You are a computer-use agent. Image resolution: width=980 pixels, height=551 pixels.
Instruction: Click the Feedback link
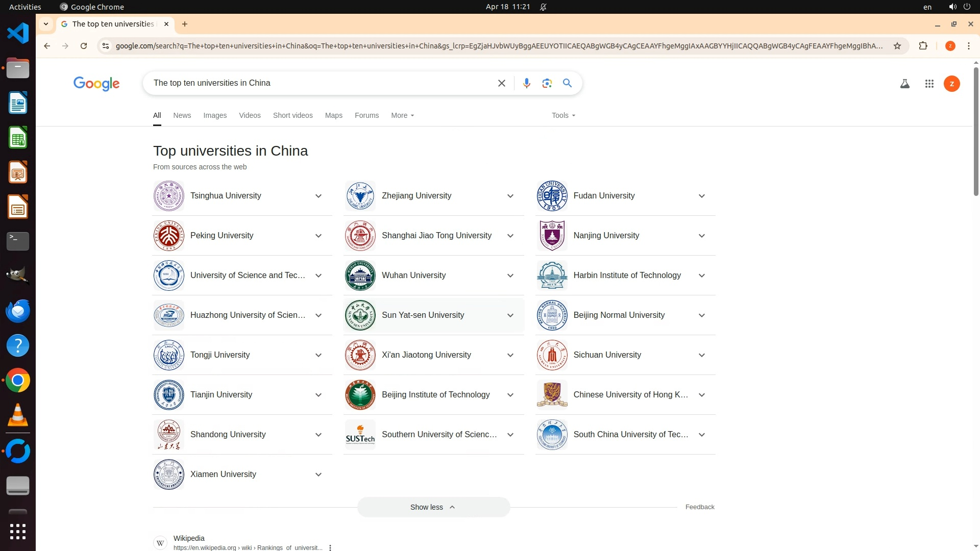point(699,507)
